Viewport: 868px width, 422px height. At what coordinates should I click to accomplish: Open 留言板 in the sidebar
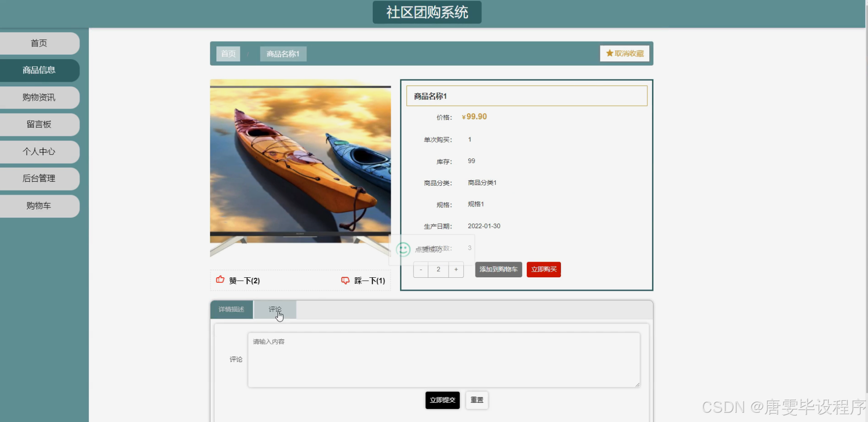pyautogui.click(x=39, y=124)
